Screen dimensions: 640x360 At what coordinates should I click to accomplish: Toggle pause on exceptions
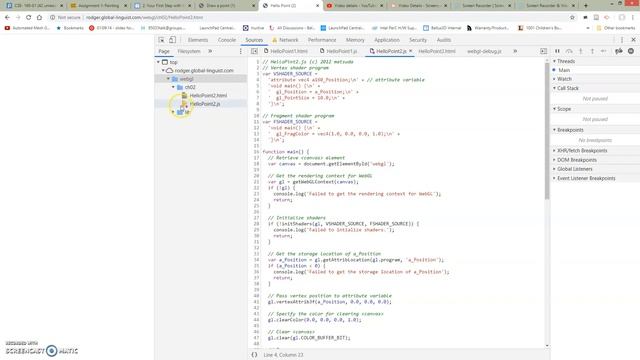point(631,51)
